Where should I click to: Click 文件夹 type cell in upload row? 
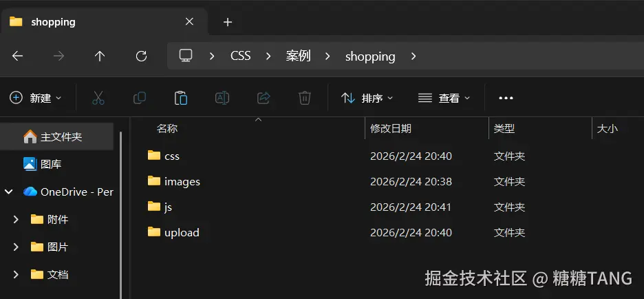coord(509,232)
